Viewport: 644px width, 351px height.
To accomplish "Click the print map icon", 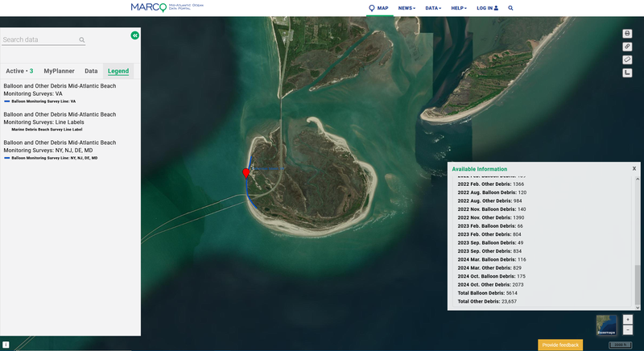I will pyautogui.click(x=627, y=33).
